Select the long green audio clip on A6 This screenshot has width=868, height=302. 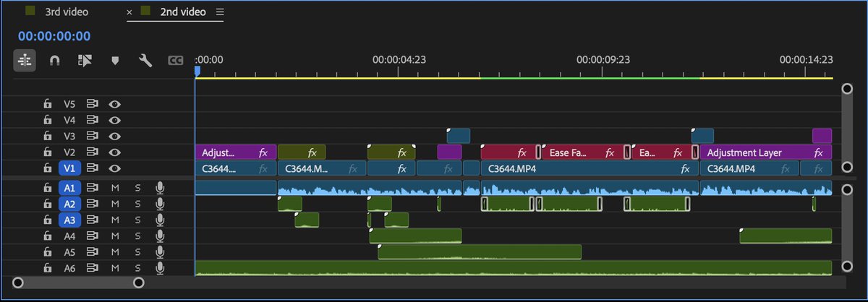(x=514, y=267)
